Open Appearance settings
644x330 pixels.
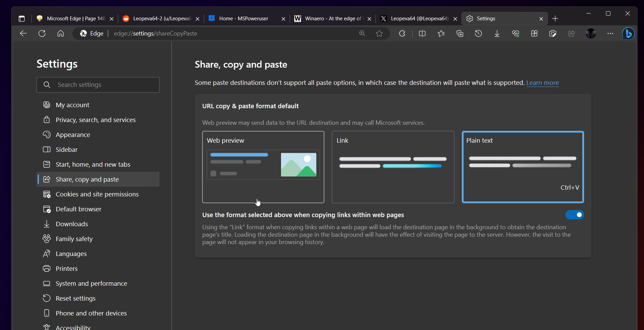[x=98, y=135]
